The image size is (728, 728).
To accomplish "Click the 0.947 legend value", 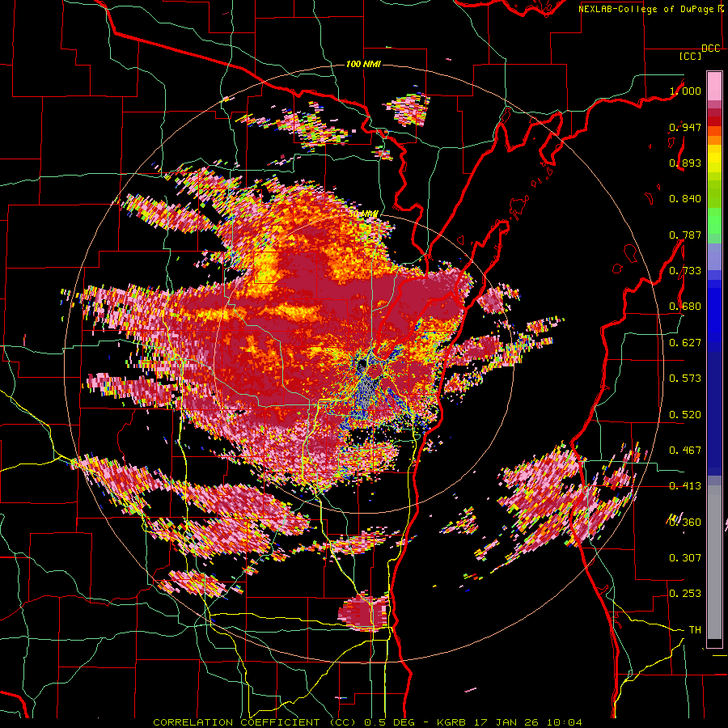I will point(685,127).
